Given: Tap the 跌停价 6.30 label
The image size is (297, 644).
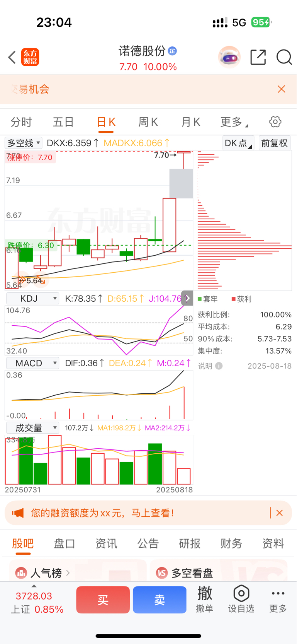Looking at the screenshot, I should tap(31, 245).
